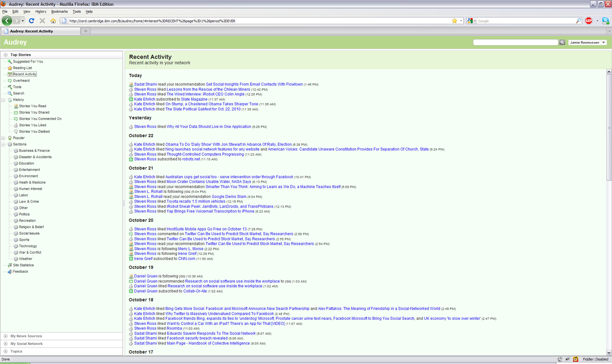Click the Popular lightbulb icon

click(10, 138)
